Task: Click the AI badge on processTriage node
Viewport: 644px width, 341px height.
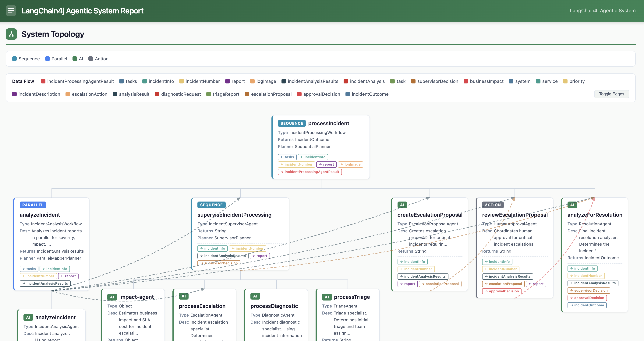Action: click(x=327, y=297)
